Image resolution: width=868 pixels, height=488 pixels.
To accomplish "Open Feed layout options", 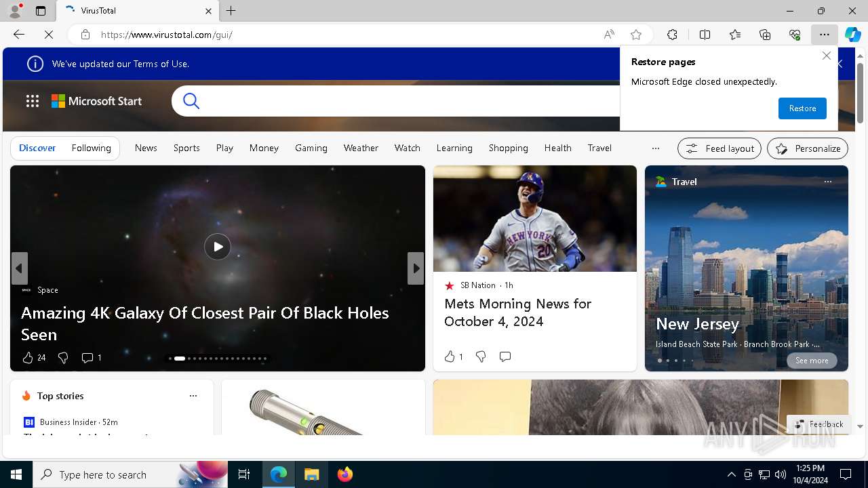I will (x=719, y=148).
